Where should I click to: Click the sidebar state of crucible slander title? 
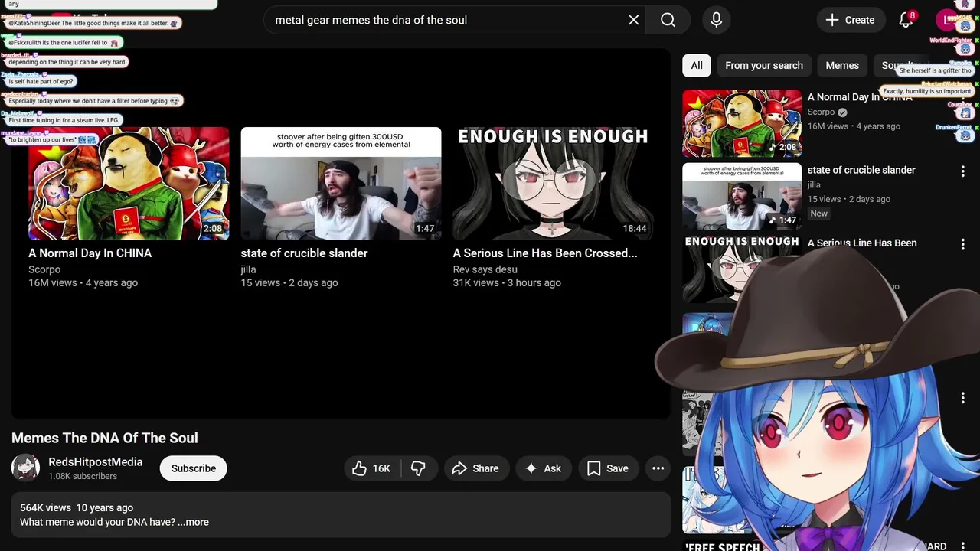pyautogui.click(x=861, y=170)
